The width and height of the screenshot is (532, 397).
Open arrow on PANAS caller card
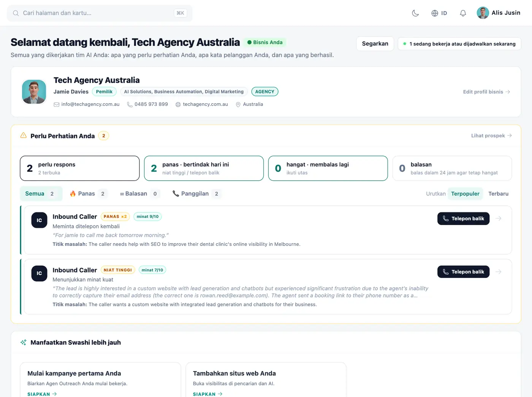pos(499,219)
